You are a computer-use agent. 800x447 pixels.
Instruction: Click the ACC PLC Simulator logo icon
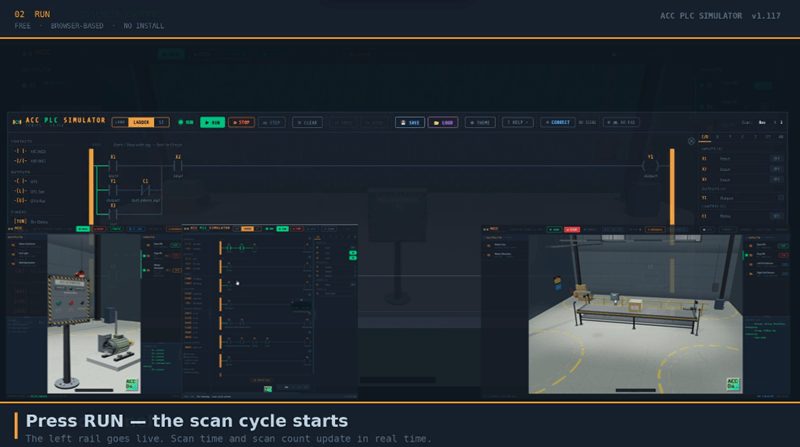click(17, 122)
